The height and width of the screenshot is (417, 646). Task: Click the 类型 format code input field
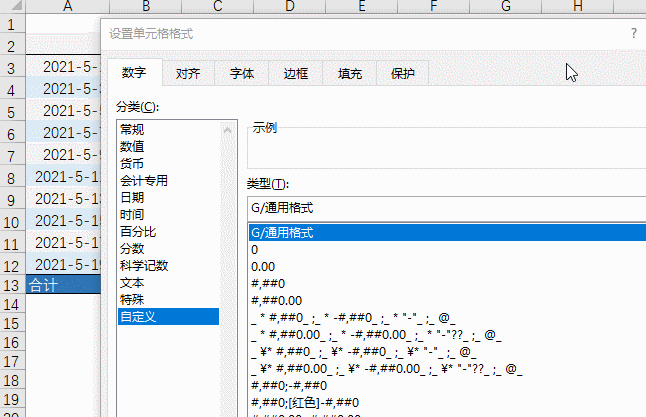(440, 207)
